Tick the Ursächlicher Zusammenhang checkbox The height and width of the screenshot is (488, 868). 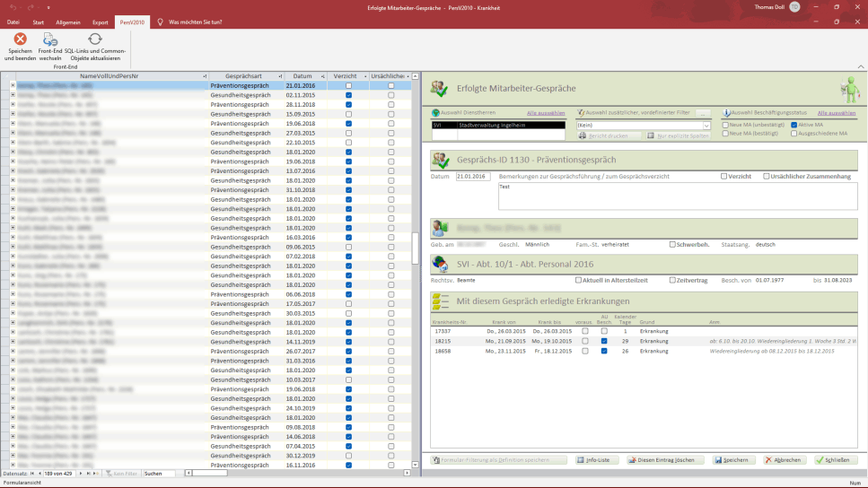click(767, 176)
